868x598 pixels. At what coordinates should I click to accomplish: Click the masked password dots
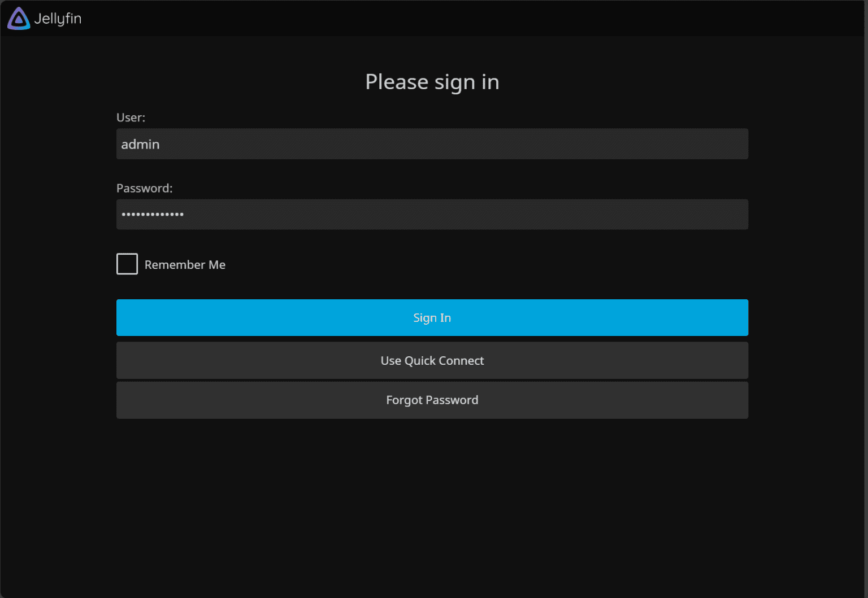click(153, 215)
